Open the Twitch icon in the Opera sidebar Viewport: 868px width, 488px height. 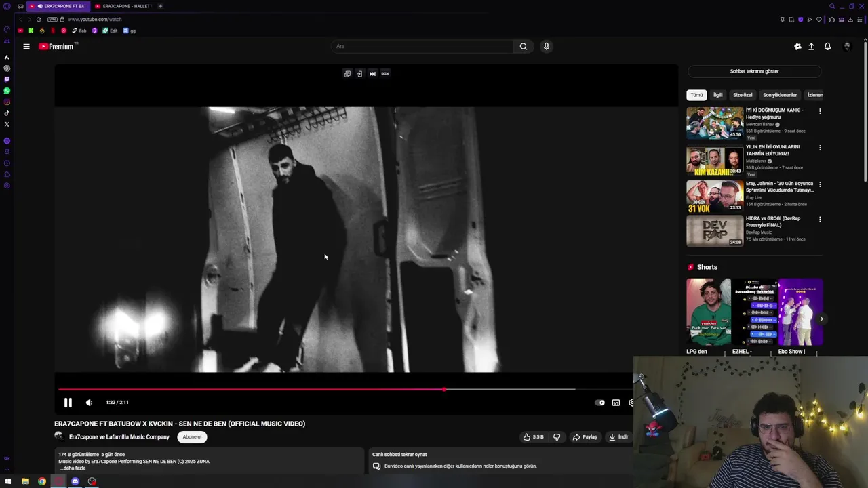click(x=7, y=79)
